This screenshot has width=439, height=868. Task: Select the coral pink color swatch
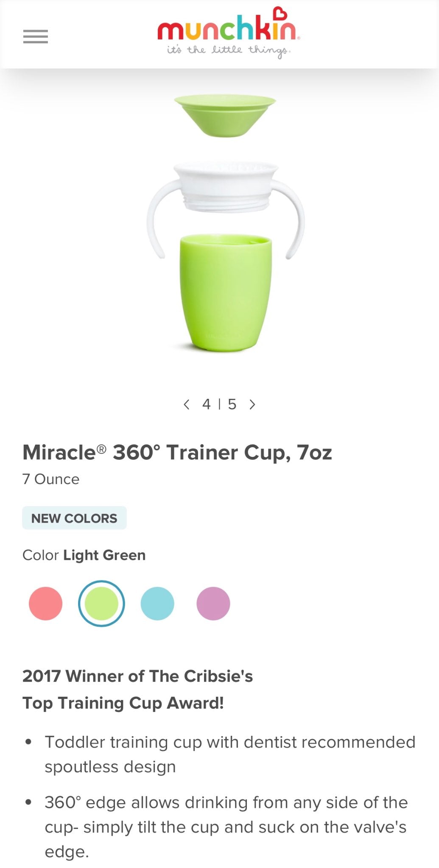45,604
